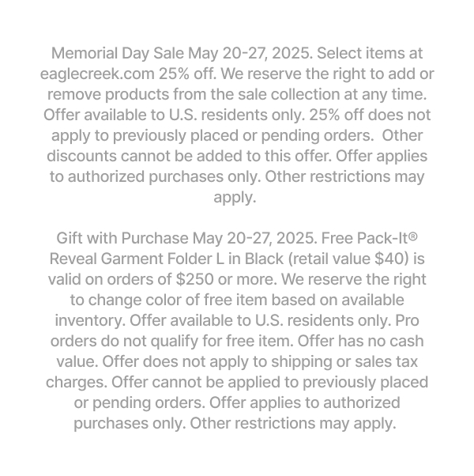Click the eaglecreek.com web address
This screenshot has height=476, width=474.
click(97, 74)
